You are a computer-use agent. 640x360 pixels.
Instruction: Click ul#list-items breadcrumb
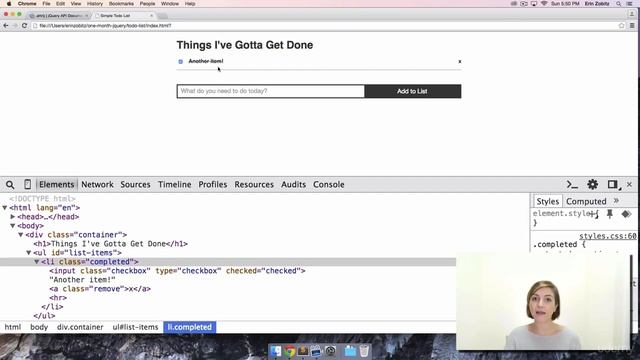pyautogui.click(x=135, y=327)
